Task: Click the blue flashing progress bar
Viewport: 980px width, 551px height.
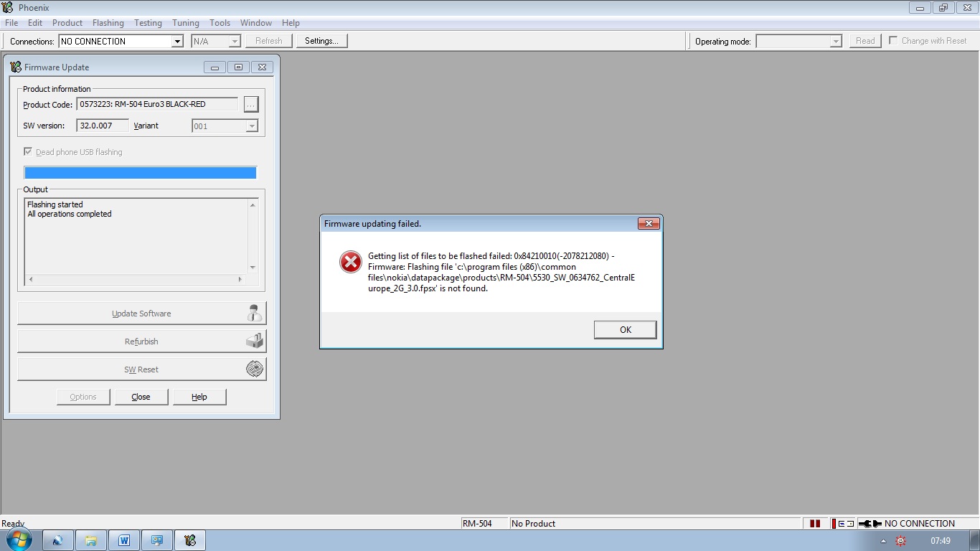Action: (140, 172)
